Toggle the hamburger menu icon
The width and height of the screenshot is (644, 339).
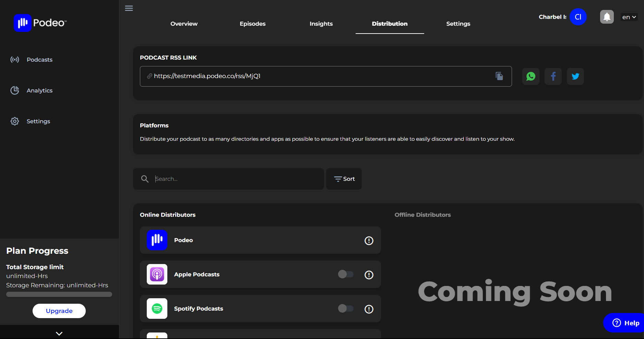(x=129, y=8)
